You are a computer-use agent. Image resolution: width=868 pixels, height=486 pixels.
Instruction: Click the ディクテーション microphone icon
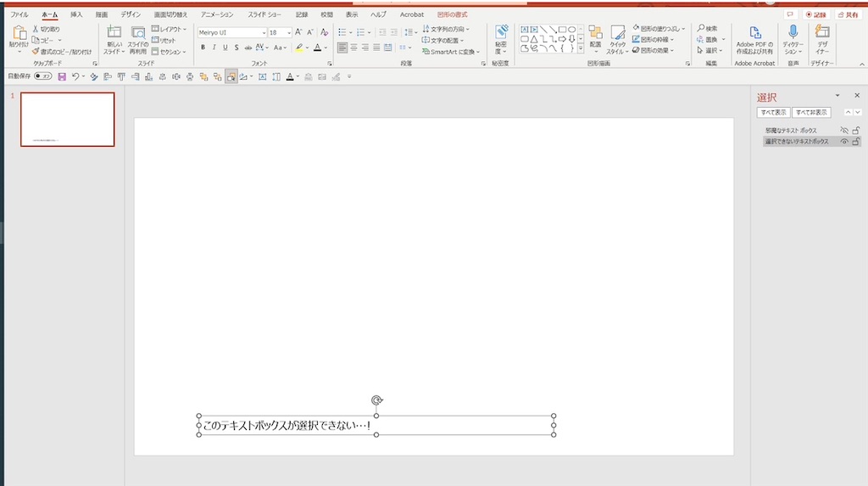pyautogui.click(x=793, y=32)
